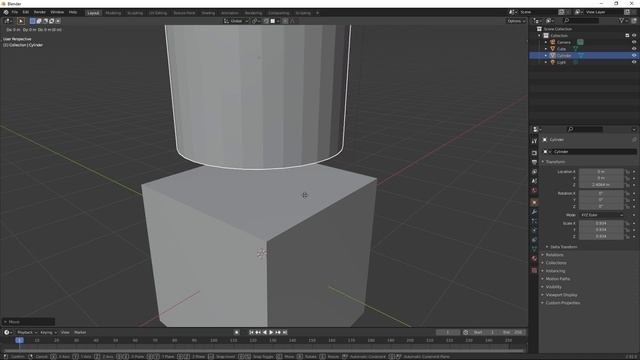Viewport: 640px width, 360px height.
Task: Collapse the Collection tree item
Action: (x=539, y=36)
